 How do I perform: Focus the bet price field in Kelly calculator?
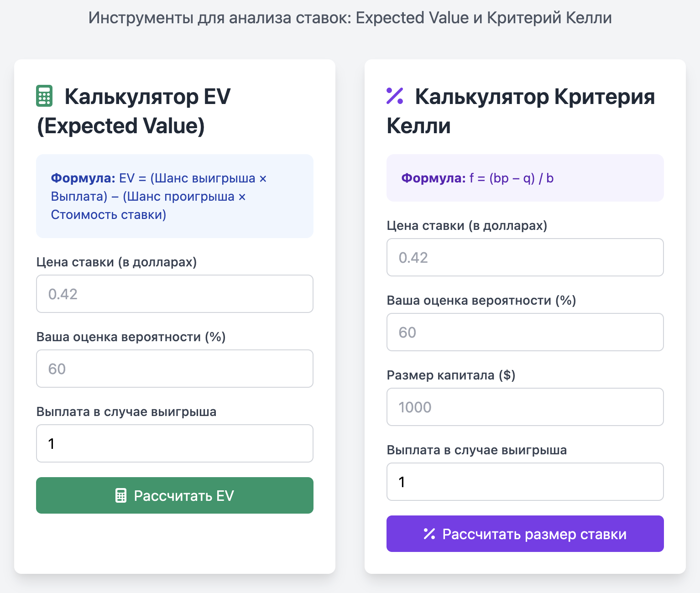click(525, 257)
